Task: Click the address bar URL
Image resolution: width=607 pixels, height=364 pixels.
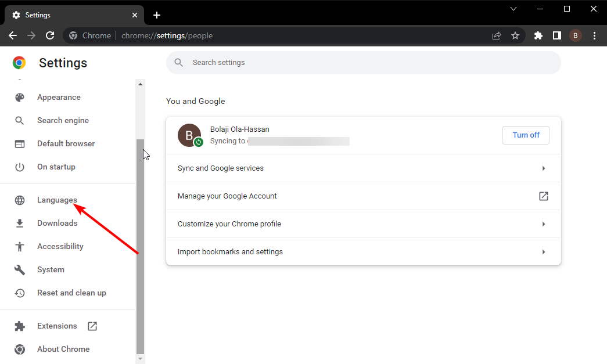Action: (x=167, y=35)
